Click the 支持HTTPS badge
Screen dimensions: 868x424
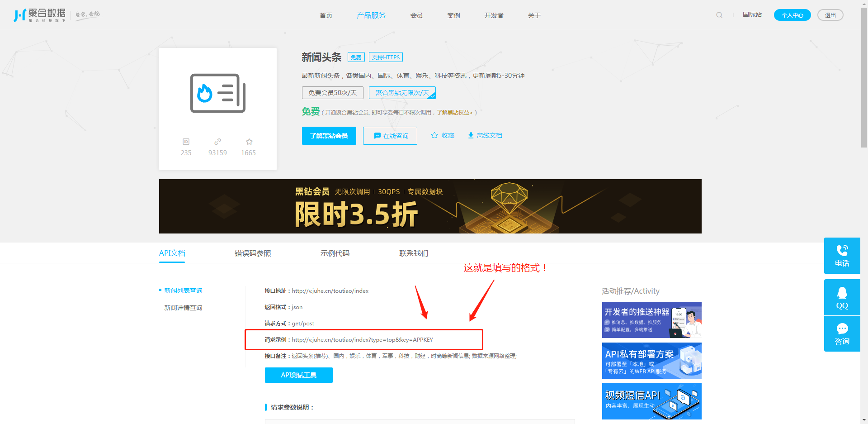386,57
